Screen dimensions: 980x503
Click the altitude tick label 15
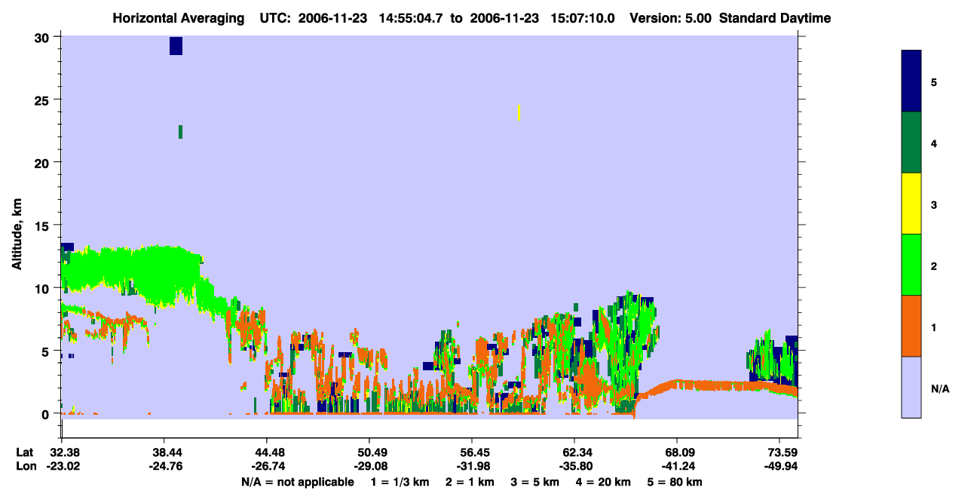pos(43,225)
